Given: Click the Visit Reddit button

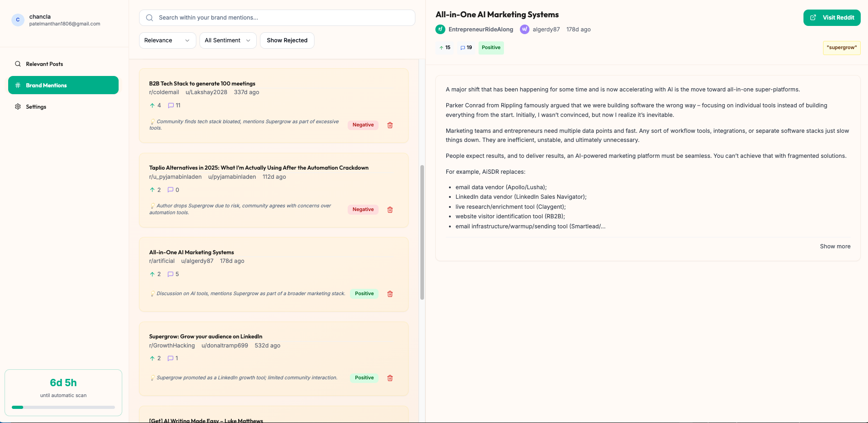Looking at the screenshot, I should [x=832, y=18].
